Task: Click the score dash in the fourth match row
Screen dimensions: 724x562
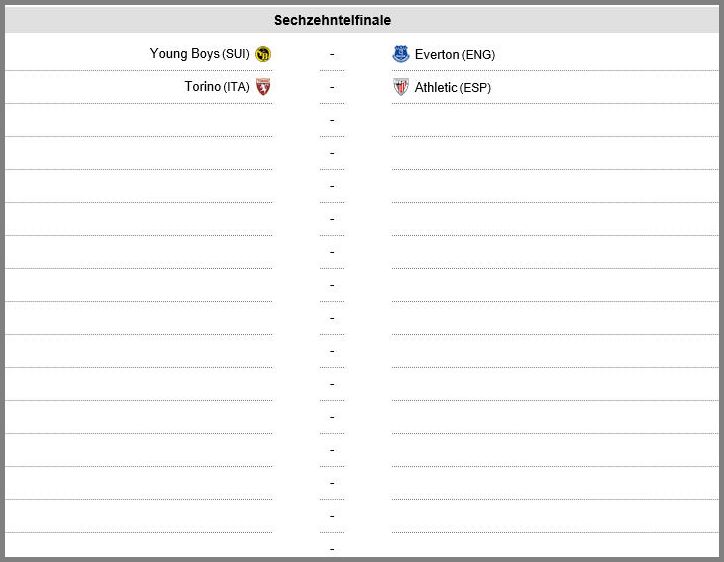Action: (x=332, y=153)
